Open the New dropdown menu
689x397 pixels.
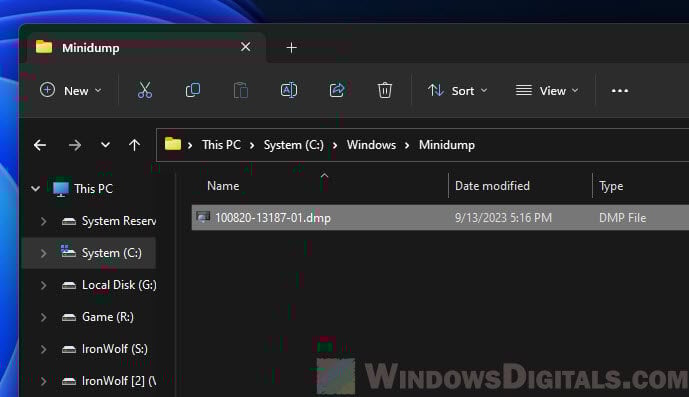pos(71,91)
